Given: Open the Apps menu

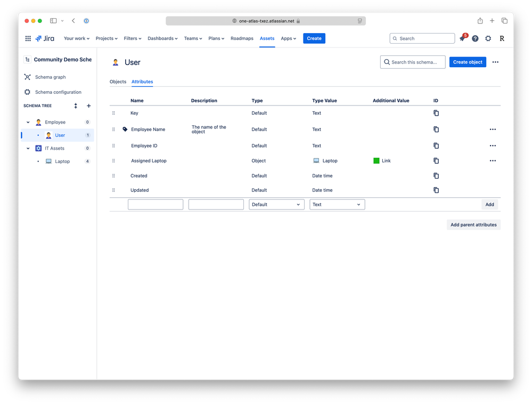Looking at the screenshot, I should point(289,38).
